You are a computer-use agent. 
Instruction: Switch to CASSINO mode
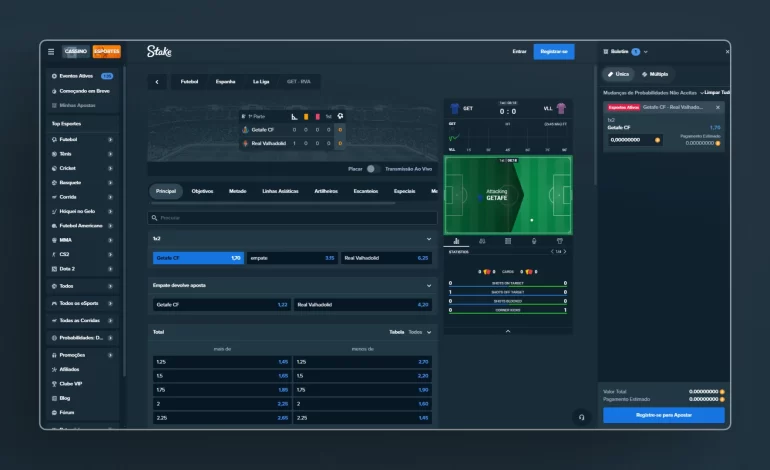[76, 52]
